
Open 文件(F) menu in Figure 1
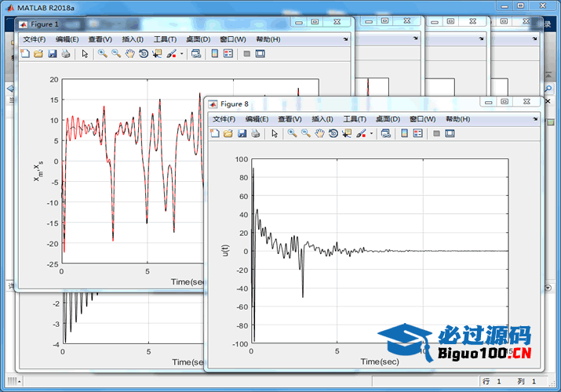tap(35, 39)
